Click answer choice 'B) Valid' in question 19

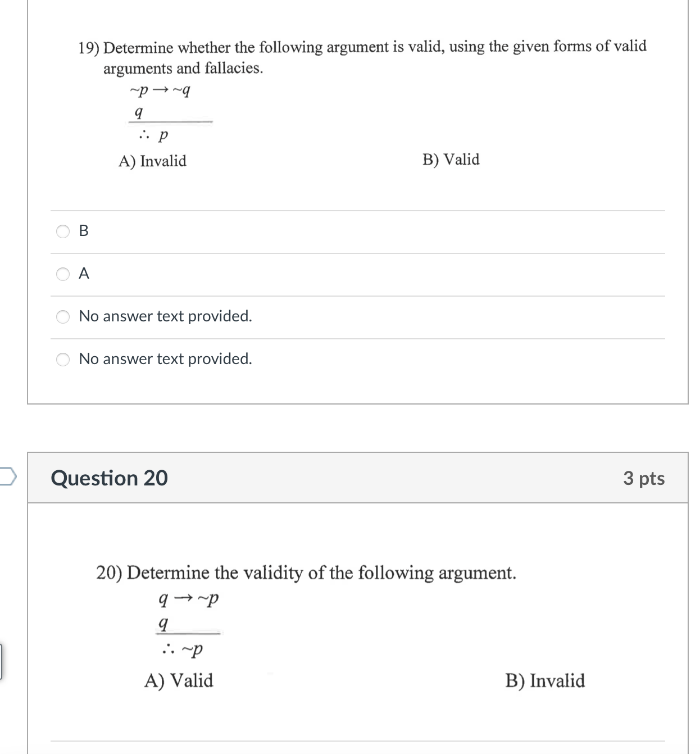click(x=451, y=160)
